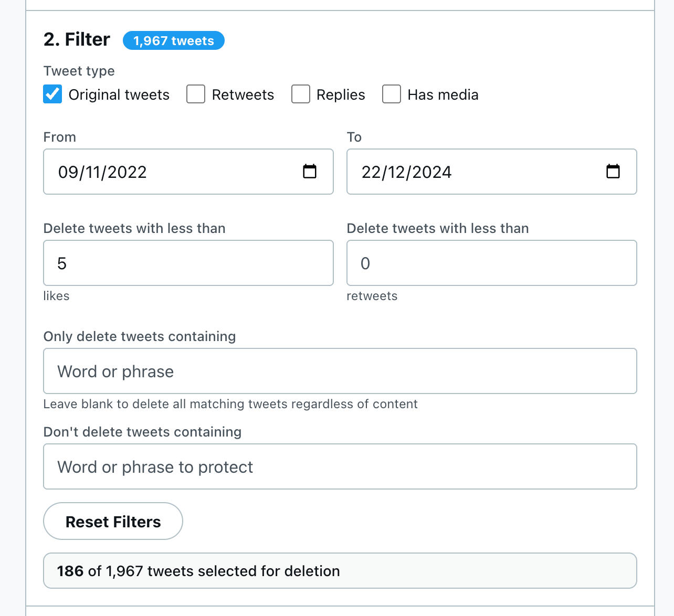Tick the Has media checkbox
The width and height of the screenshot is (674, 616).
(392, 94)
